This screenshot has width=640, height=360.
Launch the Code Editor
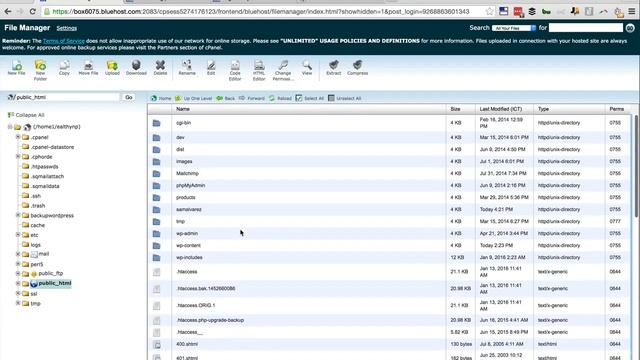click(235, 70)
